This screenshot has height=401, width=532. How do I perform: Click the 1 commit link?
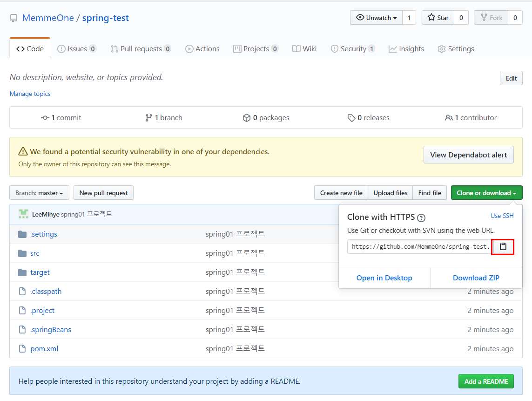61,118
